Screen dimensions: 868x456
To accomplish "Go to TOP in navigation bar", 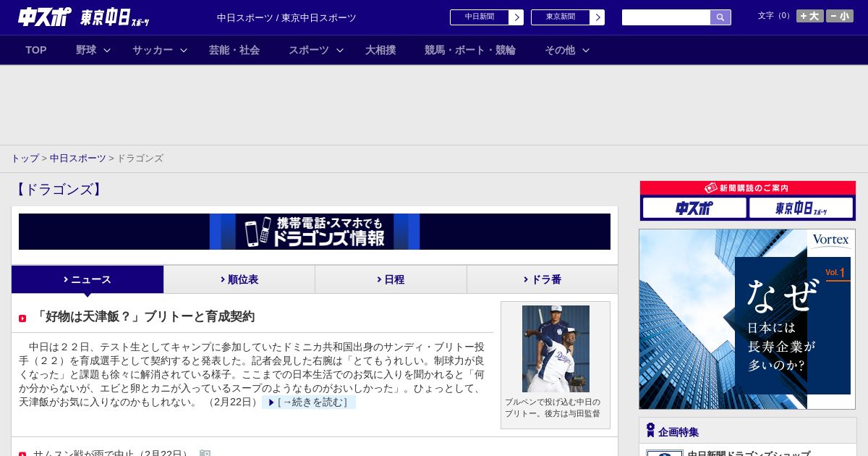I will 36,50.
